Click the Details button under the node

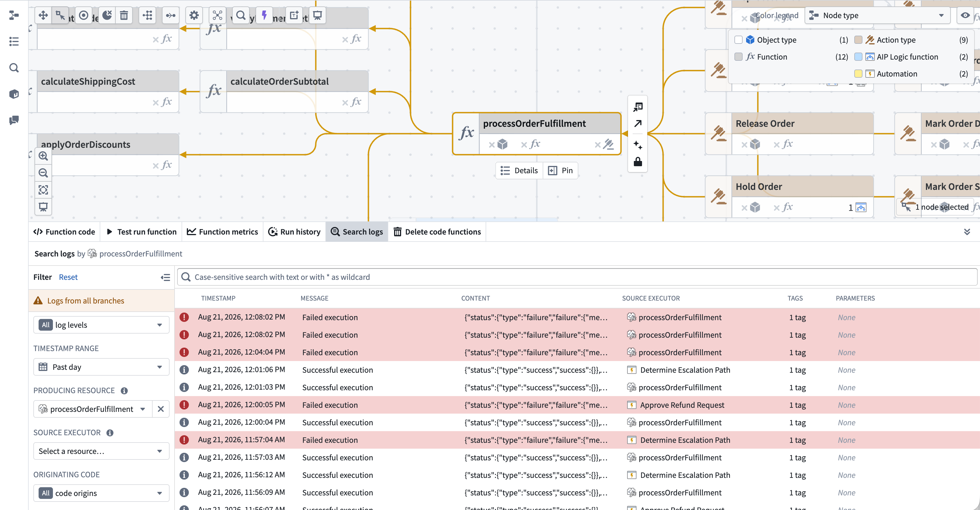point(519,171)
